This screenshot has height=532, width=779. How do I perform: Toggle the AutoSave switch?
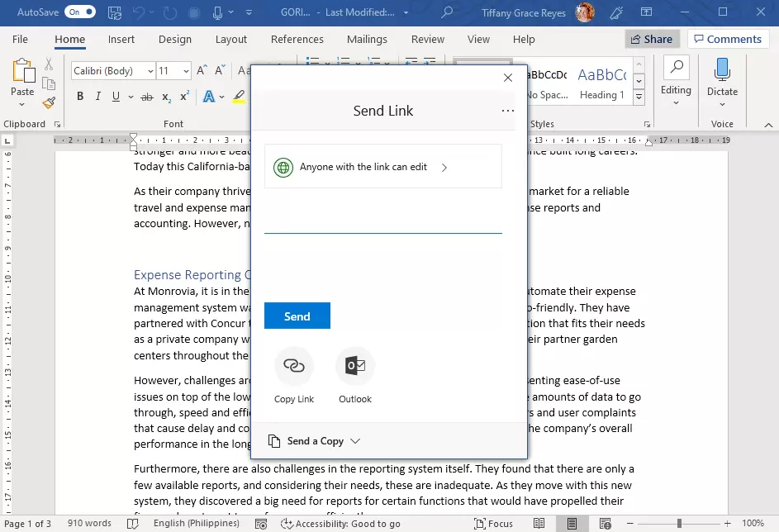80,12
